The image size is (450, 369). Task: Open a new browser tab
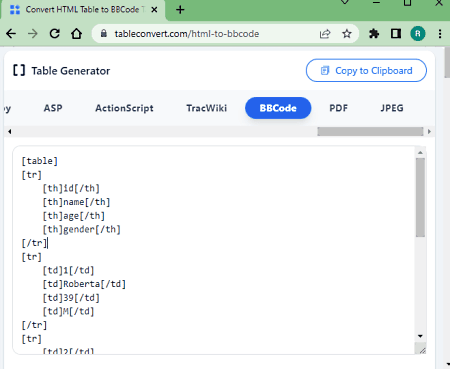[x=180, y=10]
